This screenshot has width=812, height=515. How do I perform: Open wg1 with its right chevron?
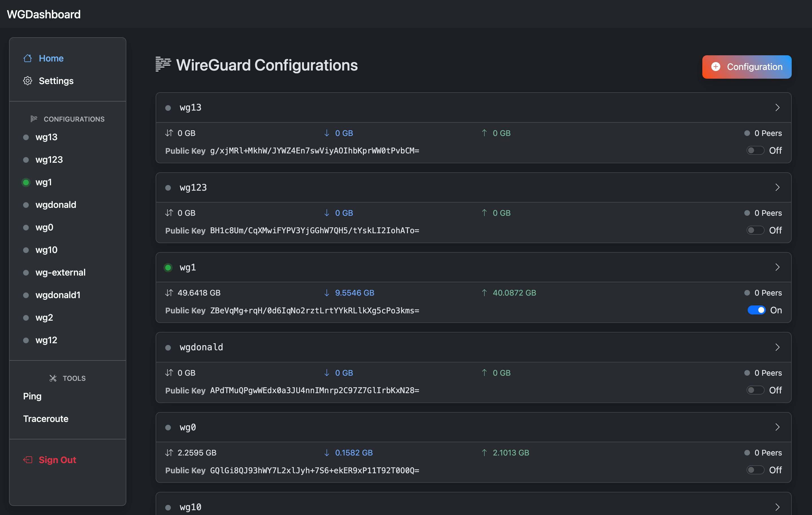pyautogui.click(x=777, y=267)
